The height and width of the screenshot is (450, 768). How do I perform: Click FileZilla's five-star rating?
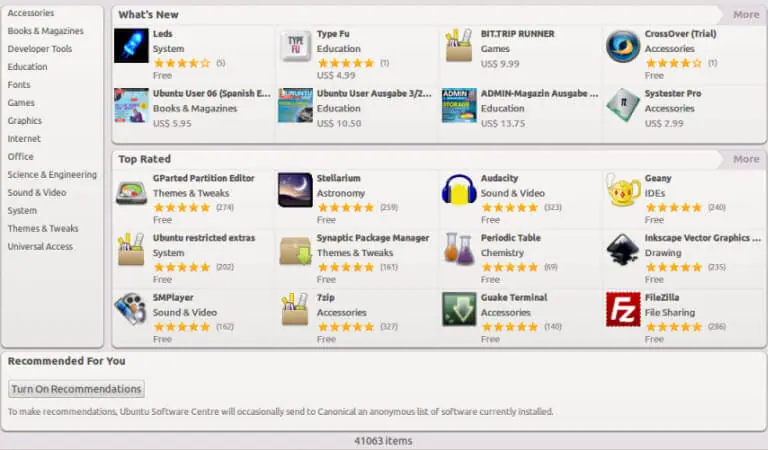tap(673, 327)
